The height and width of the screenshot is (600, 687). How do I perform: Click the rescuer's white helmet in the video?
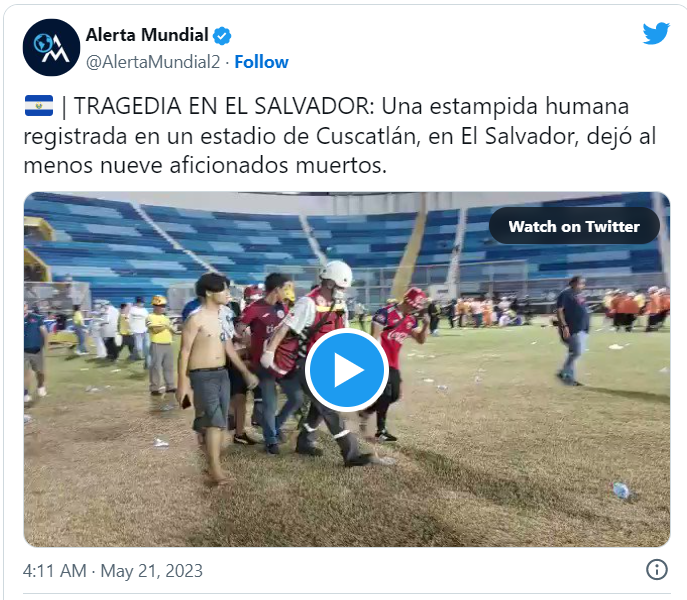click(x=336, y=273)
